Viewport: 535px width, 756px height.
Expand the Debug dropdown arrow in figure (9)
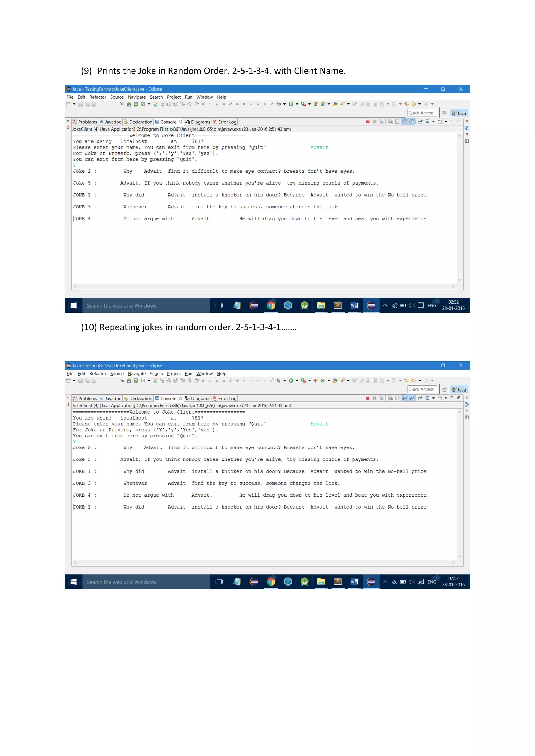pyautogui.click(x=285, y=104)
